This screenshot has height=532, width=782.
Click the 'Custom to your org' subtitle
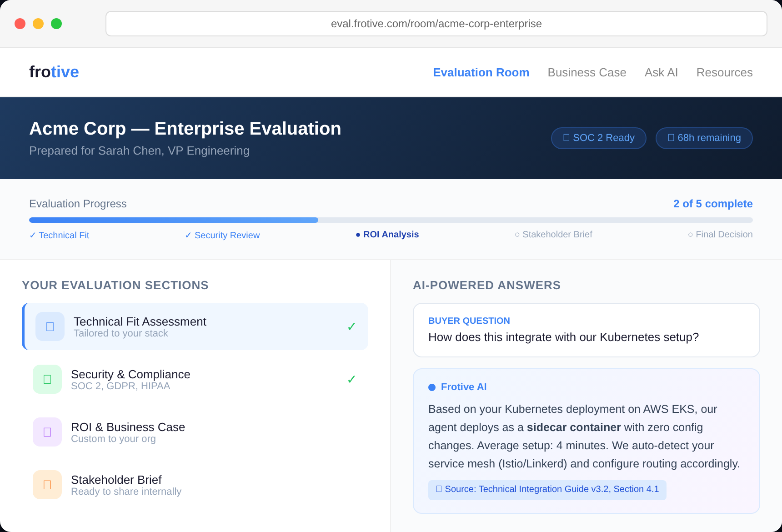(113, 439)
